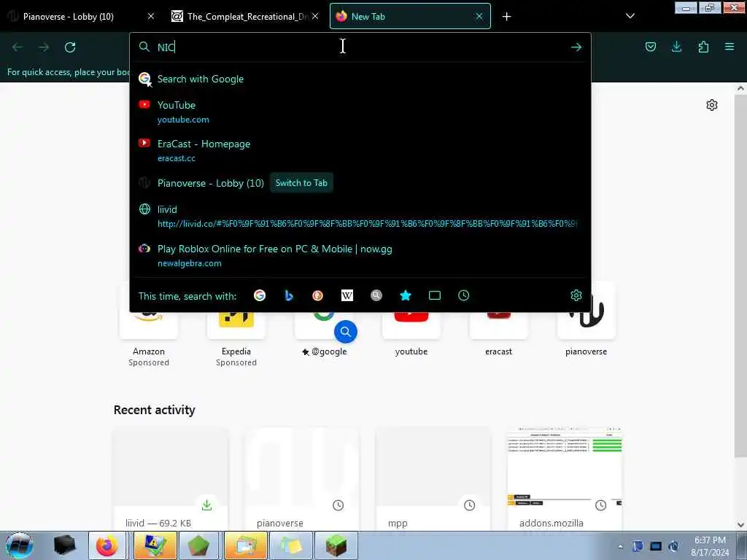
Task: Click the back navigation arrow
Action: pos(18,47)
